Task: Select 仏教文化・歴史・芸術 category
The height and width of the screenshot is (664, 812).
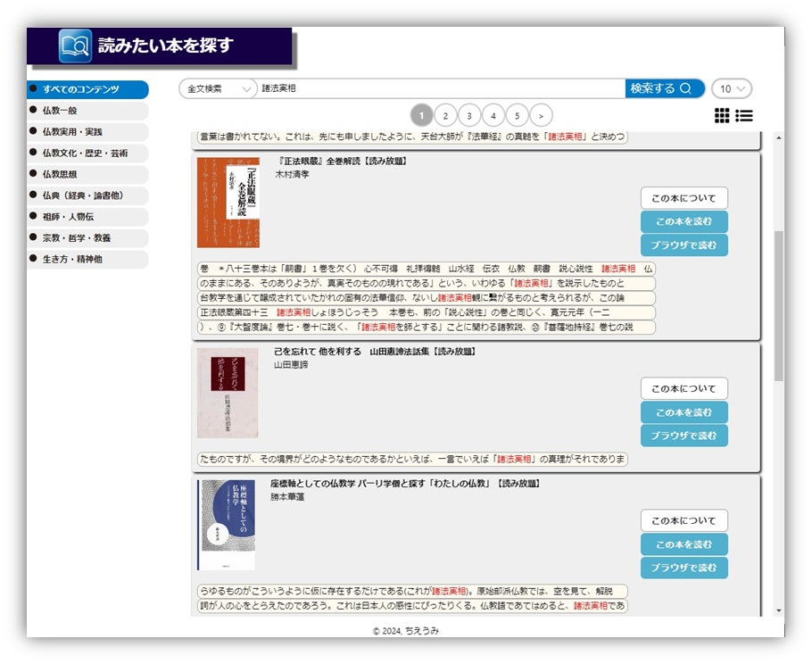Action: coord(87,153)
